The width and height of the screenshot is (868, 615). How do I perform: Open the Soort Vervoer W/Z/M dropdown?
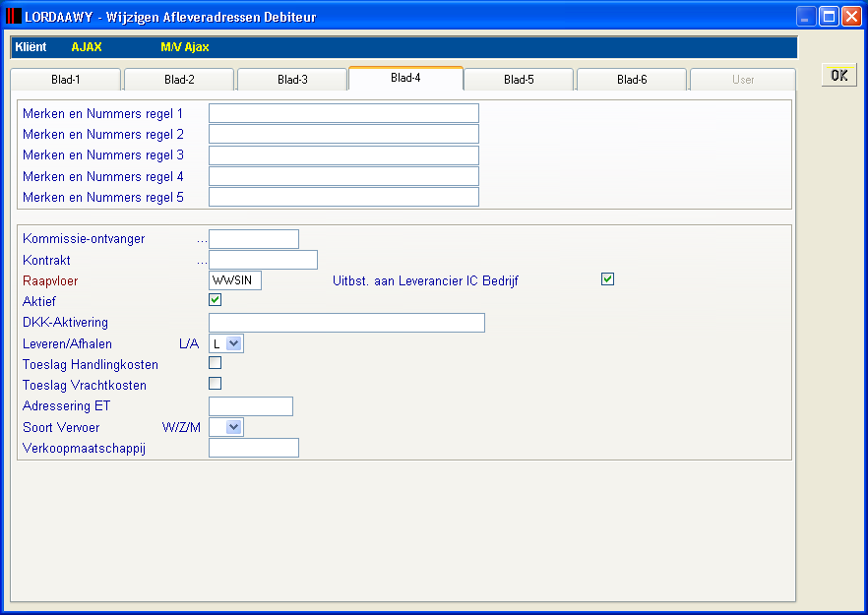(234, 427)
